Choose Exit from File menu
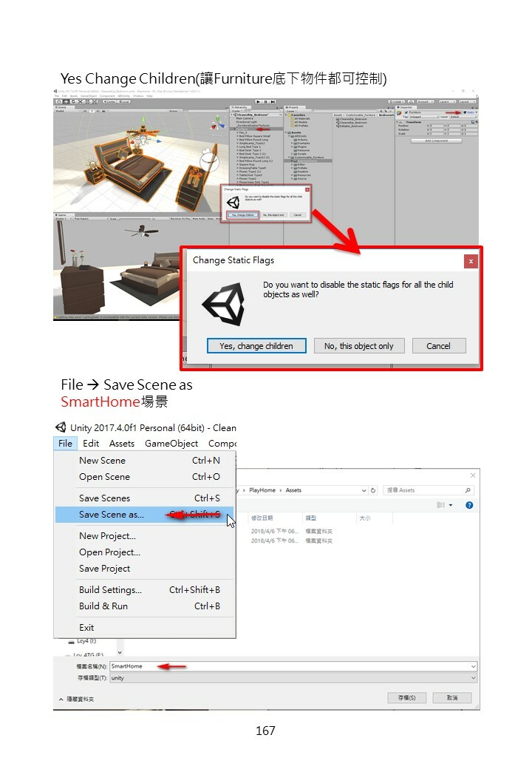This screenshot has width=532, height=769. coord(145,628)
